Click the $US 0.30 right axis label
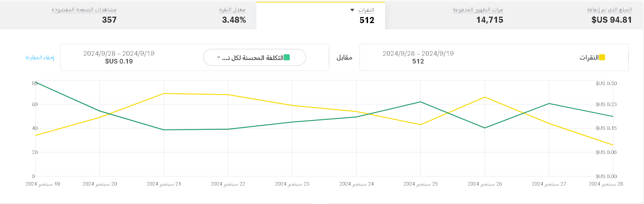The image size is (644, 204). point(606,83)
